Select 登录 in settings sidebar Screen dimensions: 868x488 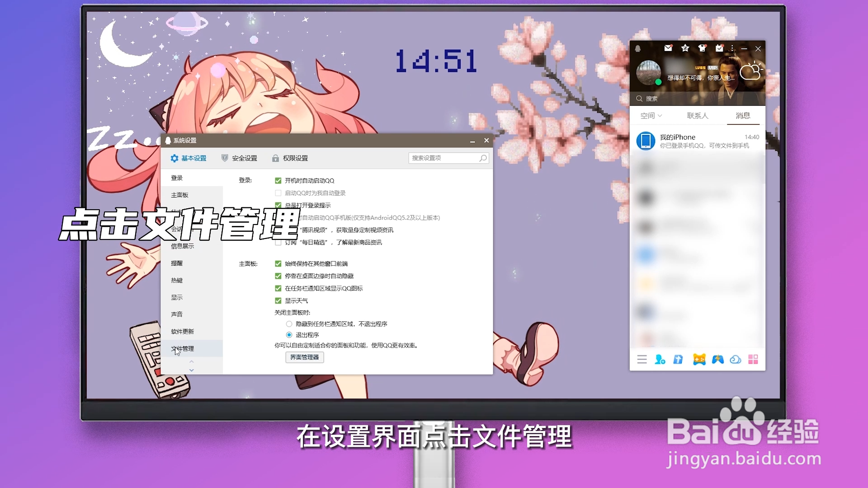(x=192, y=178)
